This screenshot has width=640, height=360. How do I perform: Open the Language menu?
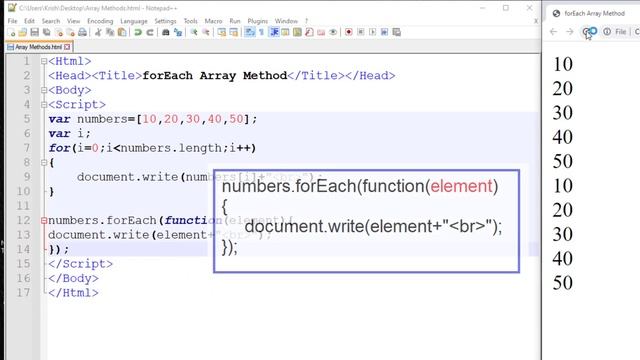pos(134,21)
